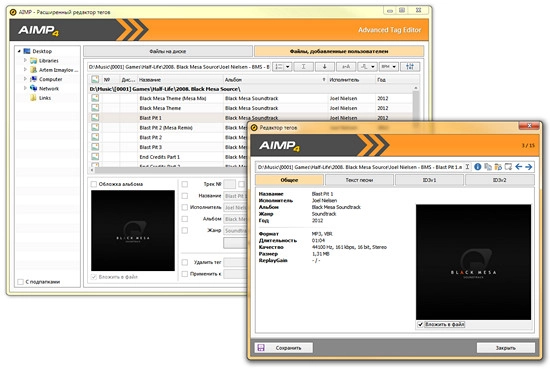This screenshot has width=550, height=369.
Task: Click the Links folder icon
Action: [33, 98]
